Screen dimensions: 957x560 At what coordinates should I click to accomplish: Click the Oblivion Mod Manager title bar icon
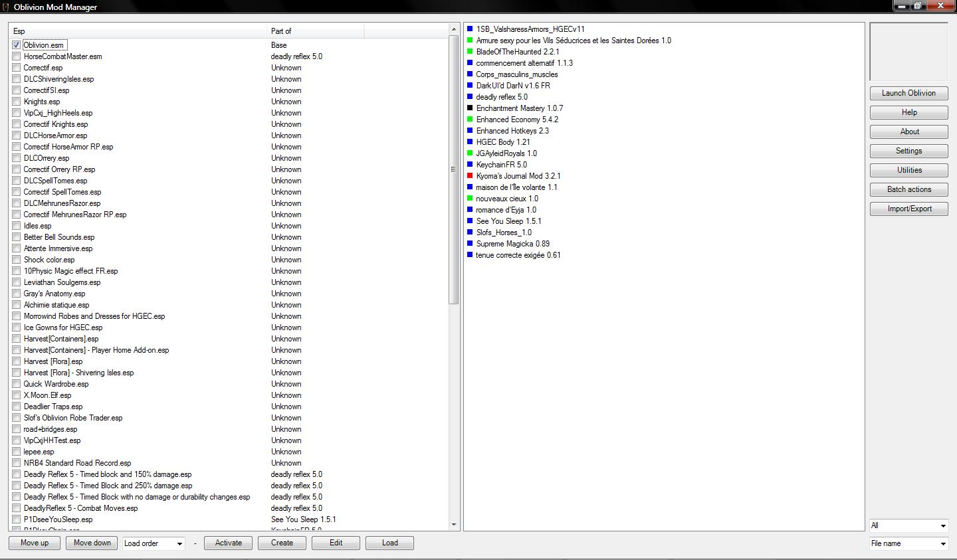pyautogui.click(x=6, y=7)
